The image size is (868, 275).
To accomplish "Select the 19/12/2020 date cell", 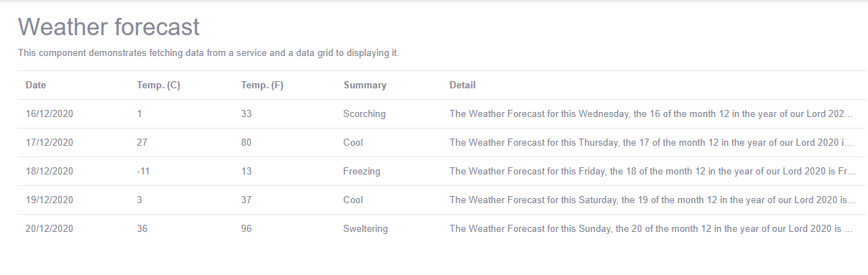I will [x=50, y=200].
